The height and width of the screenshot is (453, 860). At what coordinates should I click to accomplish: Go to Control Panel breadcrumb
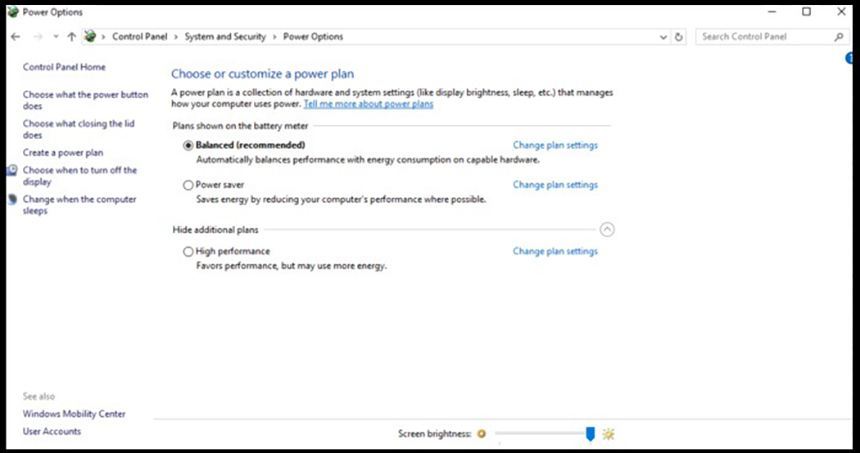(x=141, y=37)
